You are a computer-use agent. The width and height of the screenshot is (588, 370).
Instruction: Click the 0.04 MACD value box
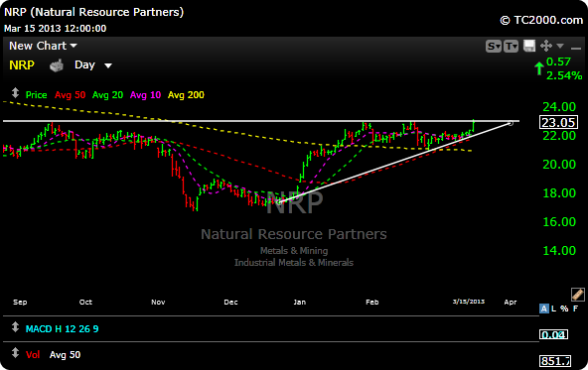[554, 334]
